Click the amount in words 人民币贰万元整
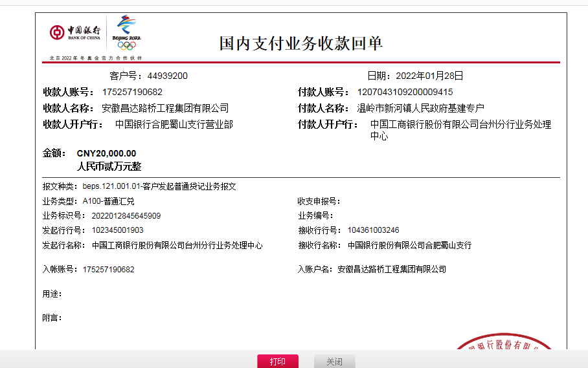The width and height of the screenshot is (588, 368). click(x=109, y=166)
